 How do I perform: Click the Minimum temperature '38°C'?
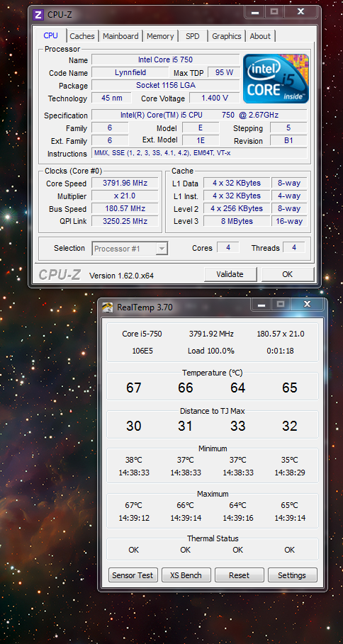pos(133,460)
